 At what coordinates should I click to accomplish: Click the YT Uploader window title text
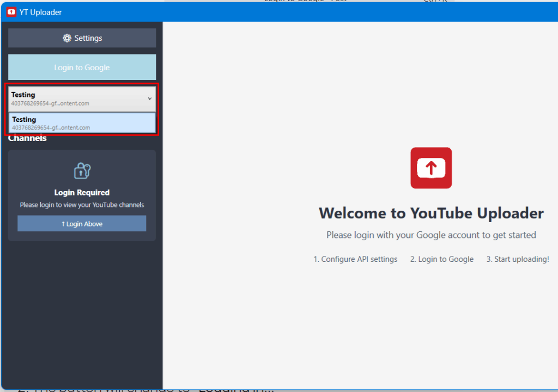click(41, 12)
